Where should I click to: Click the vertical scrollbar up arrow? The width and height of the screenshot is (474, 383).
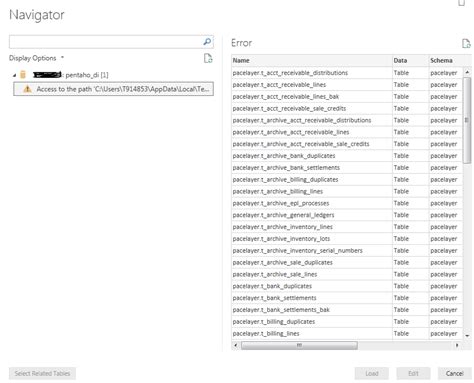tap(467, 72)
